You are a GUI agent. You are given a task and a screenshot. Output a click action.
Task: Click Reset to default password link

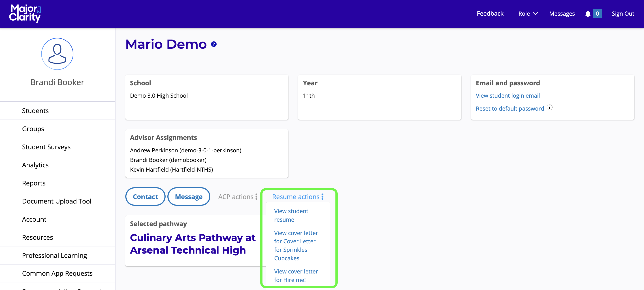click(x=510, y=109)
